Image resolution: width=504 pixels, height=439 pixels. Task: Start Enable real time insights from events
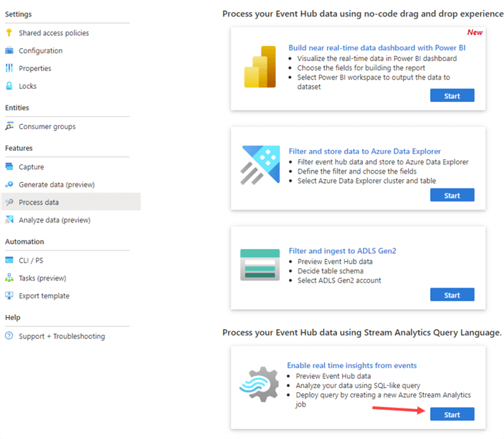click(452, 414)
